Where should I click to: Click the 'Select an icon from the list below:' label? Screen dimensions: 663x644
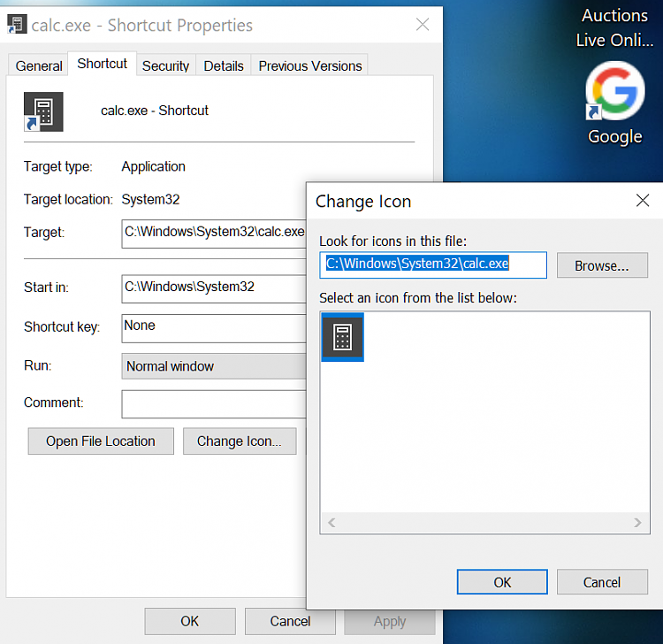click(x=418, y=298)
